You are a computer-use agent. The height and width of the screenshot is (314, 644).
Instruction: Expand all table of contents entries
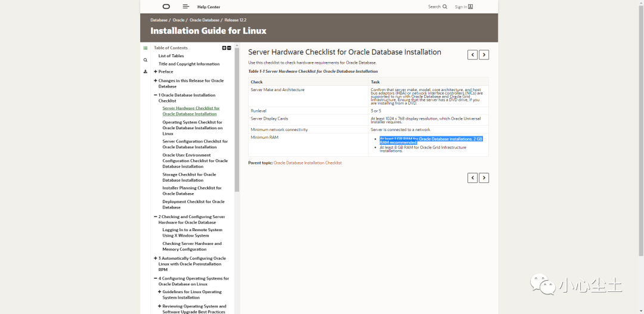224,48
